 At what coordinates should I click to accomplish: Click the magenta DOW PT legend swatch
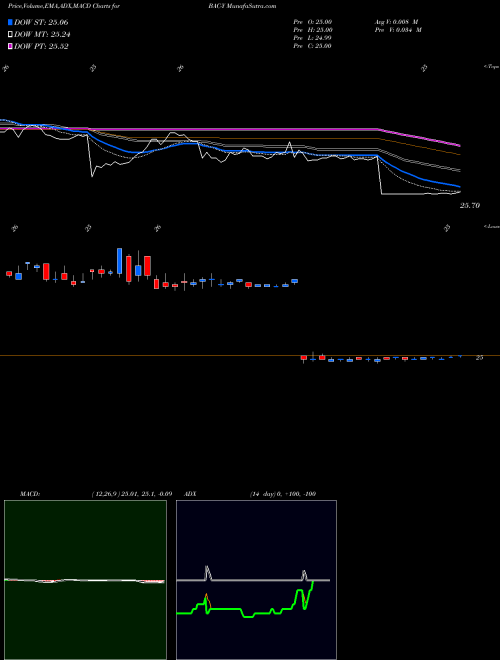pos(10,46)
